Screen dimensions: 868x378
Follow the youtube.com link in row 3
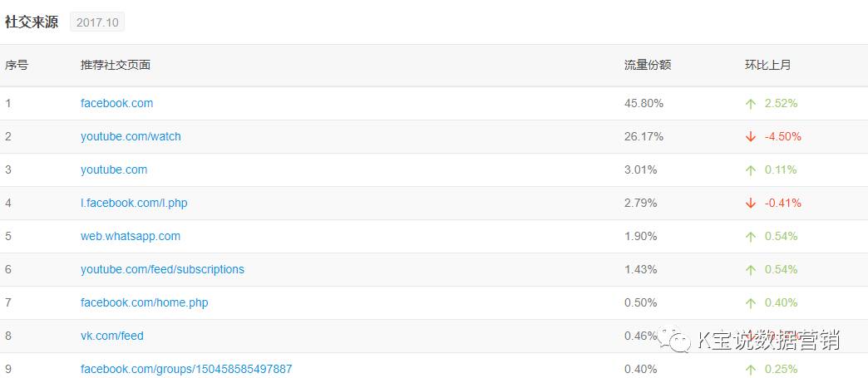pyautogui.click(x=114, y=169)
